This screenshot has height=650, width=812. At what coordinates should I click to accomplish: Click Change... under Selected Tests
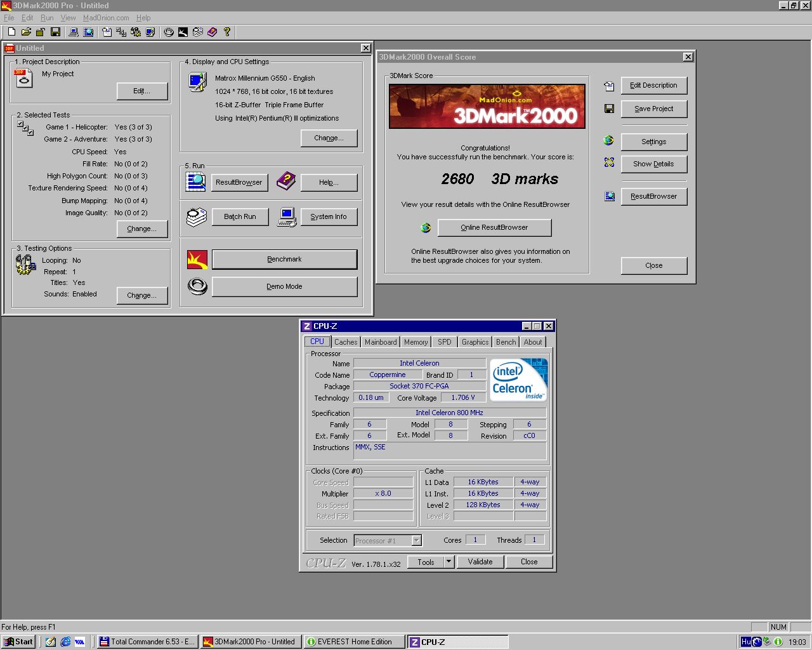click(141, 229)
